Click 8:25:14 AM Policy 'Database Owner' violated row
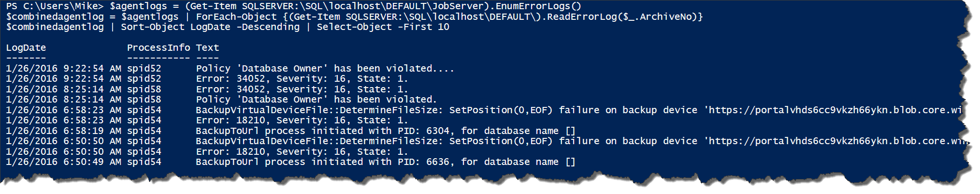Screen dimensions: 980x194 221,100
